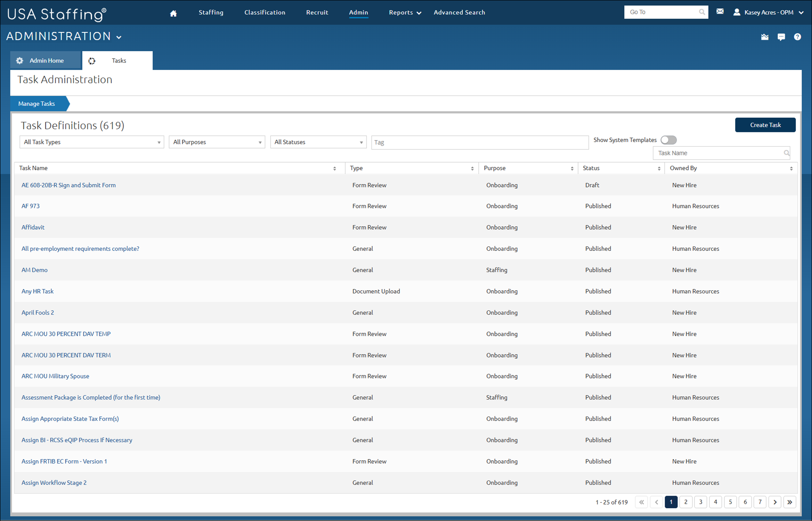Open the All Statuses dropdown
The height and width of the screenshot is (521, 812).
point(318,142)
